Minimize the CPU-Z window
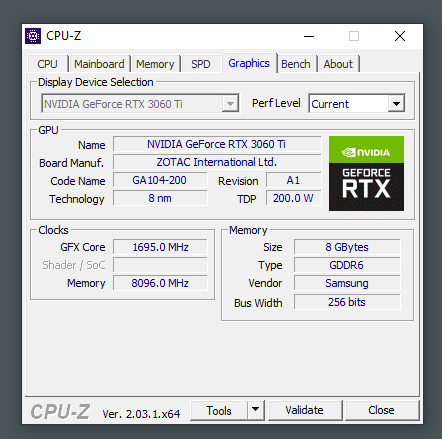This screenshot has height=439, width=442. coord(309,36)
